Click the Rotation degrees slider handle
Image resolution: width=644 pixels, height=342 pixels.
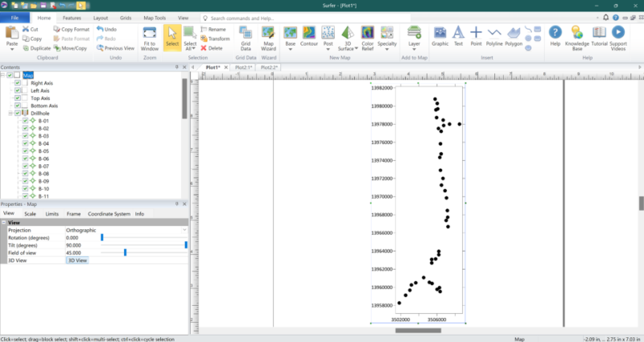click(102, 237)
